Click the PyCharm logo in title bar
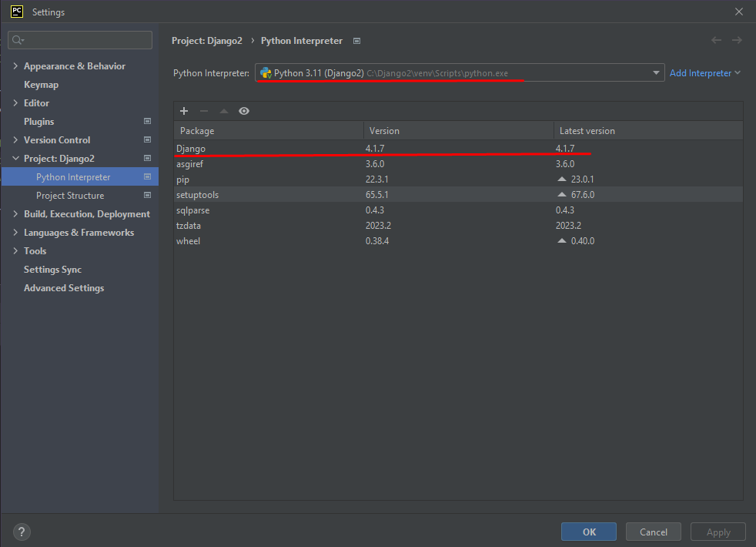The width and height of the screenshot is (756, 547). [17, 12]
